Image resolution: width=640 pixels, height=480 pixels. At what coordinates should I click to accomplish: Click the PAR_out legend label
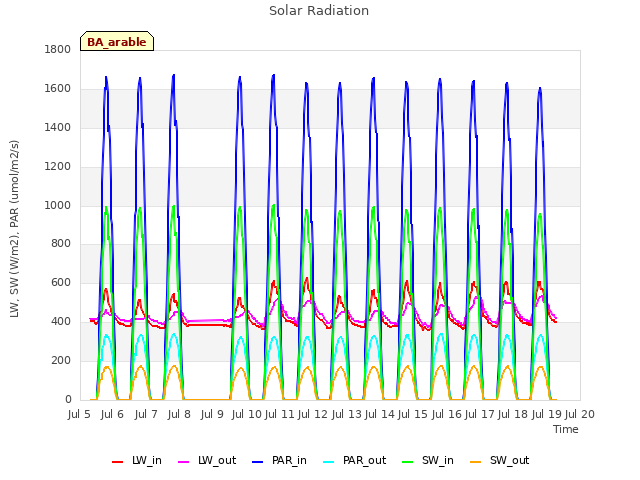click(x=364, y=461)
